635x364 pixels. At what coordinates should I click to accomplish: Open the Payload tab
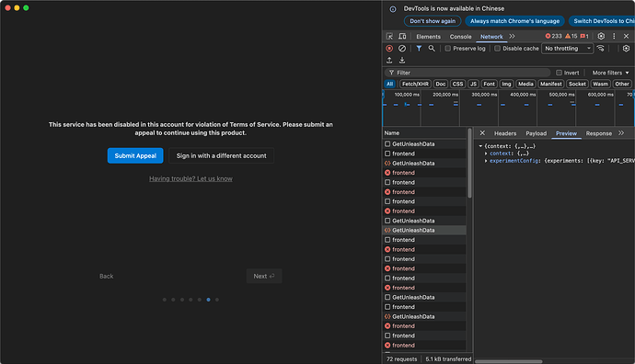[537, 133]
